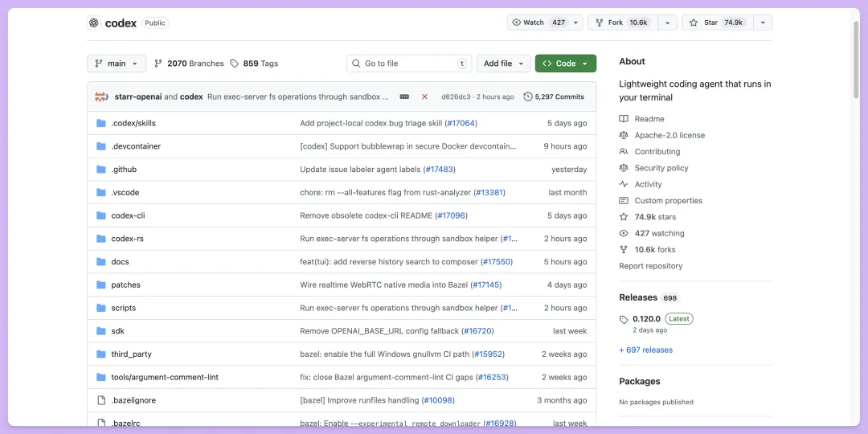Open the 10.6k forks link

pos(655,250)
